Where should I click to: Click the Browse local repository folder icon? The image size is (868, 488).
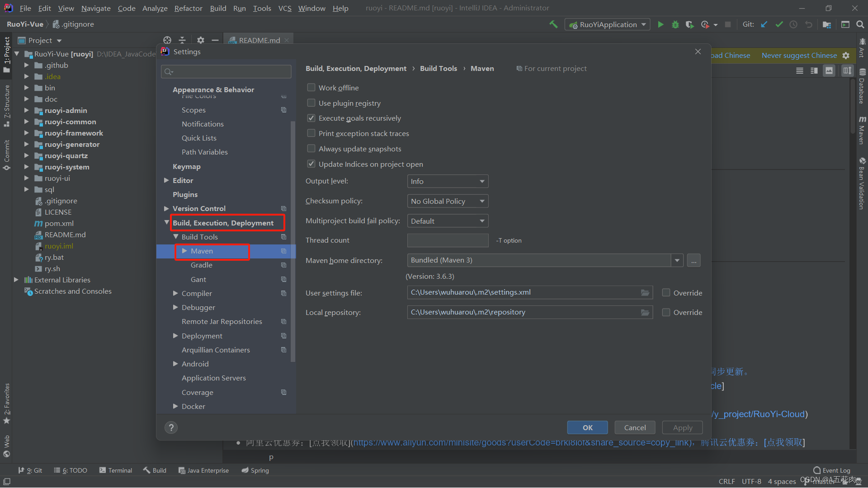tap(645, 312)
